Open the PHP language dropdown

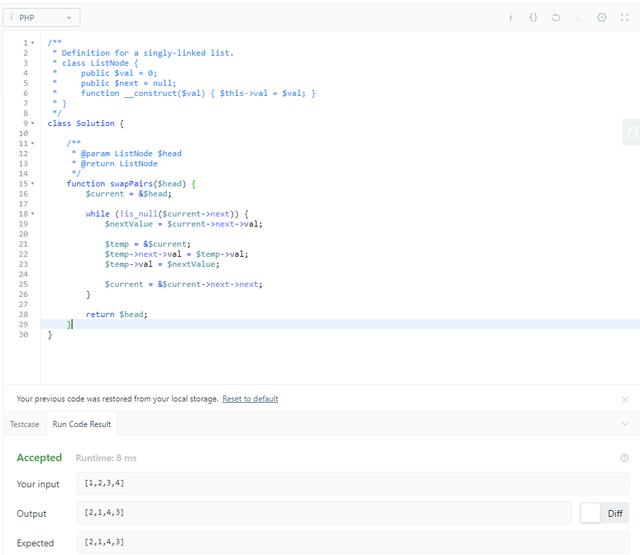41,18
